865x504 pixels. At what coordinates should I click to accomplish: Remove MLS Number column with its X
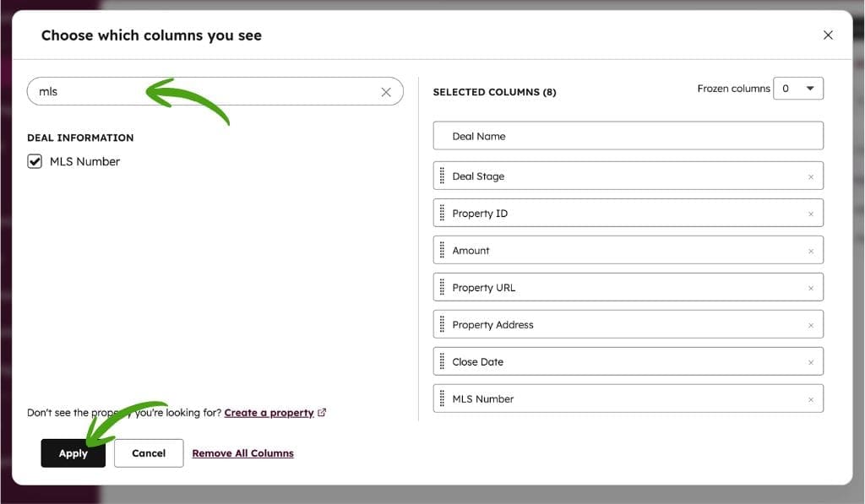pyautogui.click(x=810, y=399)
